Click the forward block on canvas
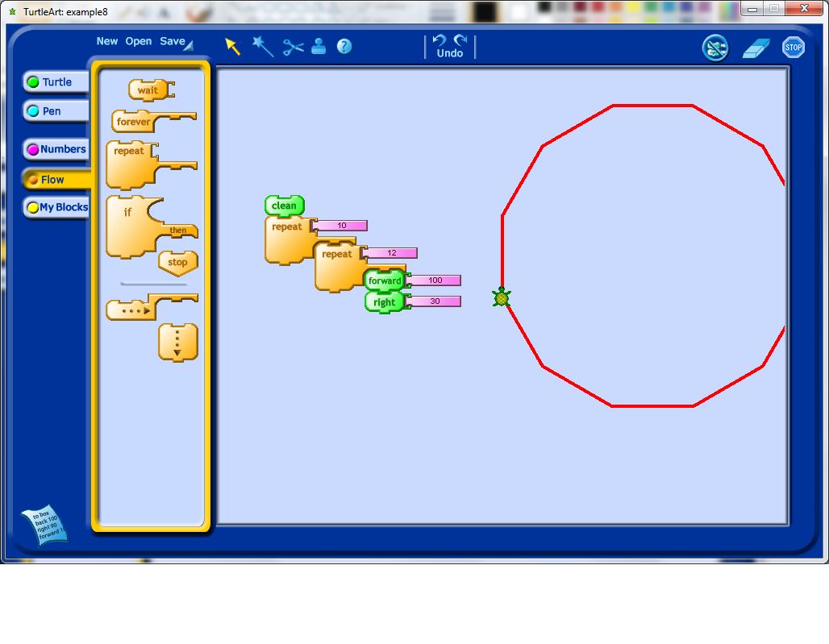 (385, 280)
